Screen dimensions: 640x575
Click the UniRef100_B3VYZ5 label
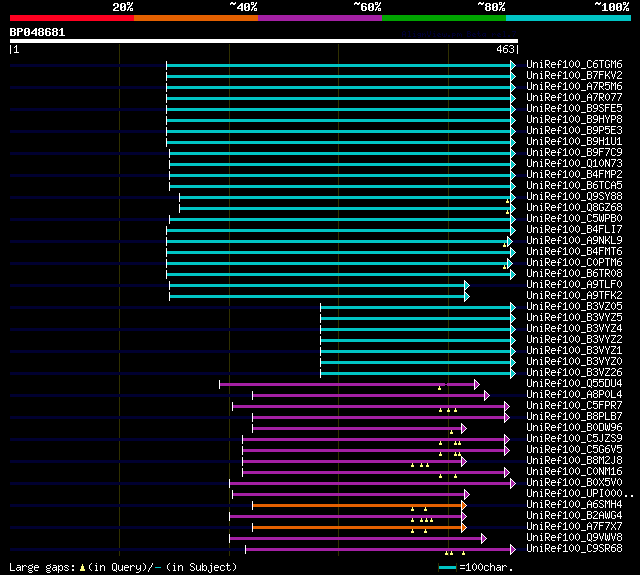574,317
